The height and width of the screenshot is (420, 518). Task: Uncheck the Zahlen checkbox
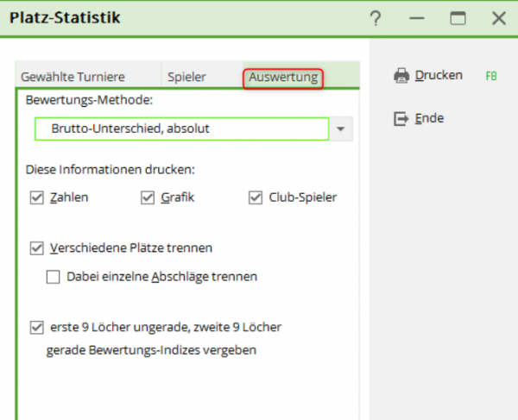[x=36, y=197]
